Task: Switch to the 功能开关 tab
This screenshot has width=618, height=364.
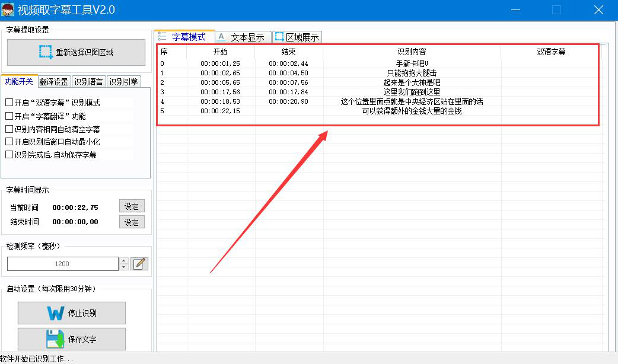Action: click(19, 81)
